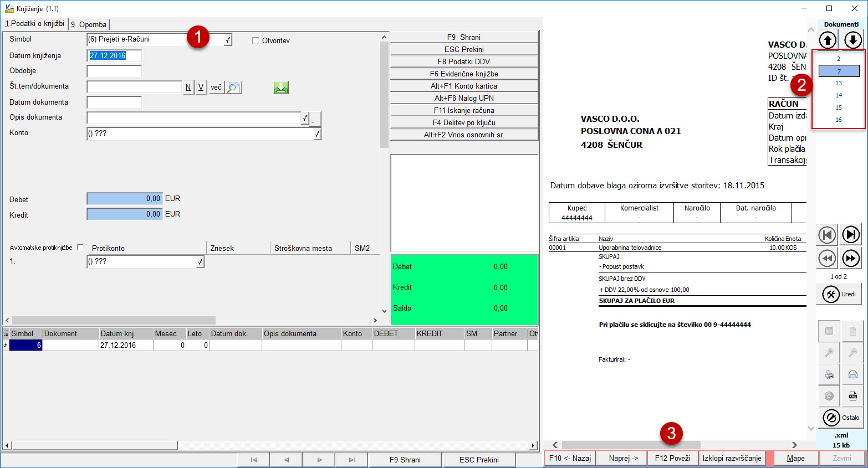Click ellipsis button next to Opis dokumenta

315,118
